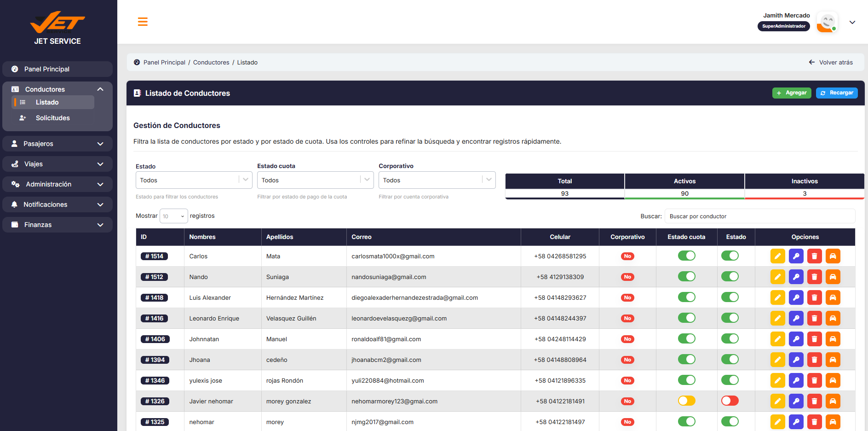Click yellow edit pencil for Carlos Mata
Viewport: 868px width, 431px height.
click(x=777, y=256)
